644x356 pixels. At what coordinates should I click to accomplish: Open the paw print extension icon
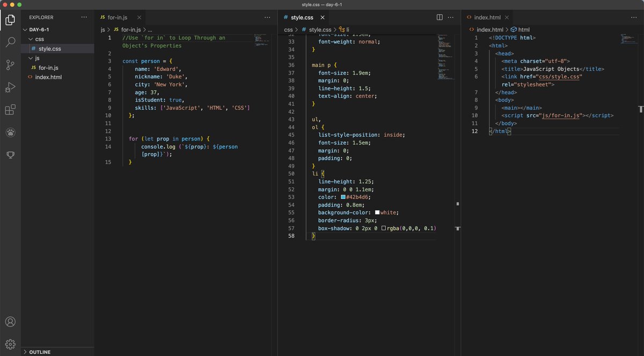tap(10, 132)
